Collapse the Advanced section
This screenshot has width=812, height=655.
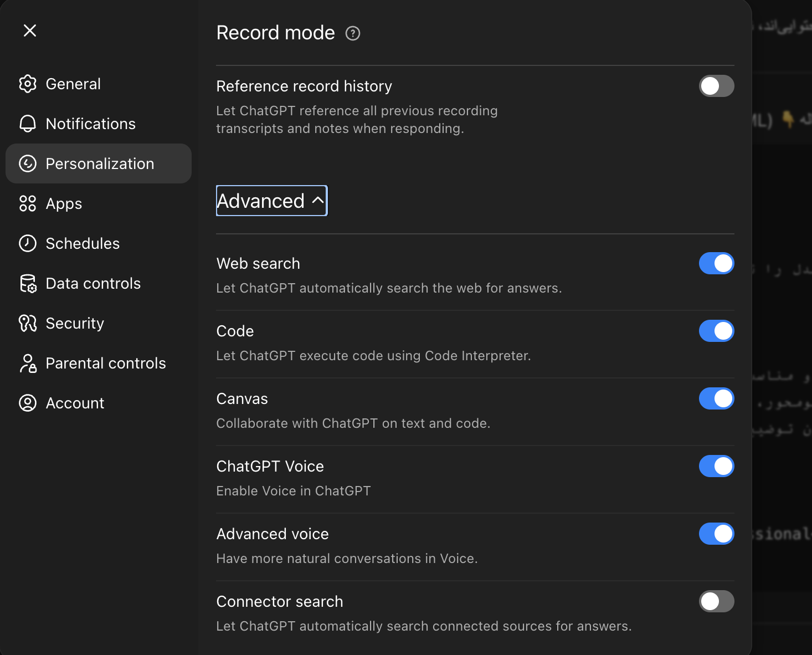coord(271,201)
